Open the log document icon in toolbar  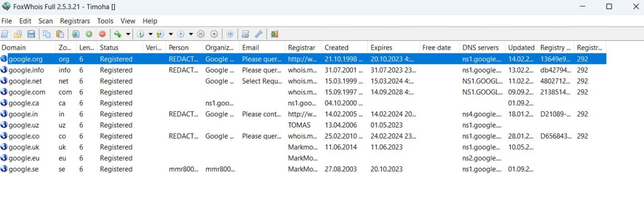point(246,34)
